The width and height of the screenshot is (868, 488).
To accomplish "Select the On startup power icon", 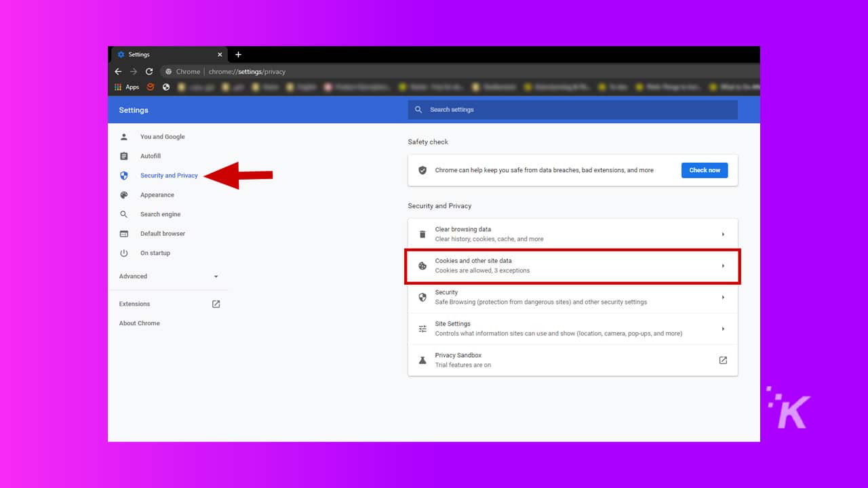I will (124, 253).
